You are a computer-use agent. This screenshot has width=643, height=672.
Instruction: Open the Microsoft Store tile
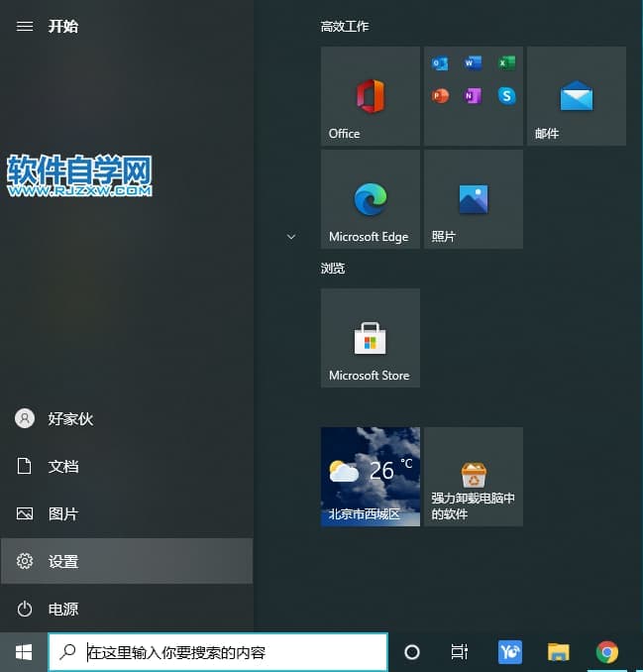coord(371,338)
